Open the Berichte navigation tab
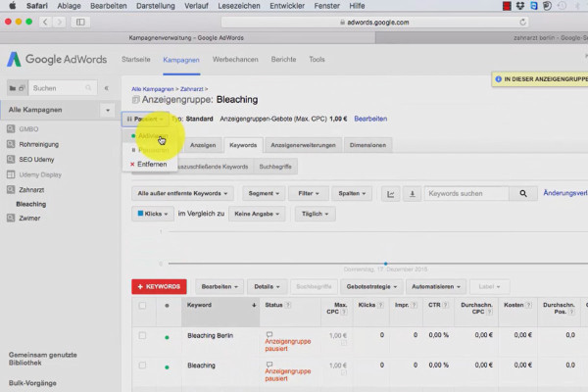 tap(283, 59)
